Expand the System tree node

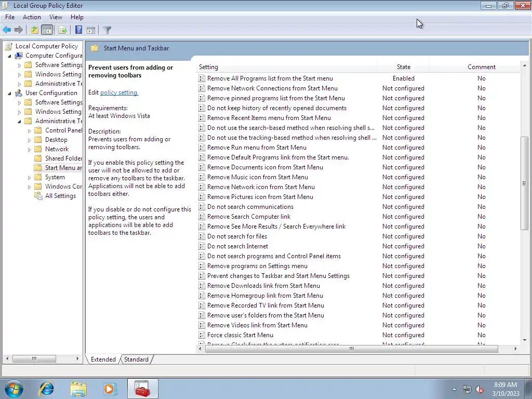coord(29,178)
